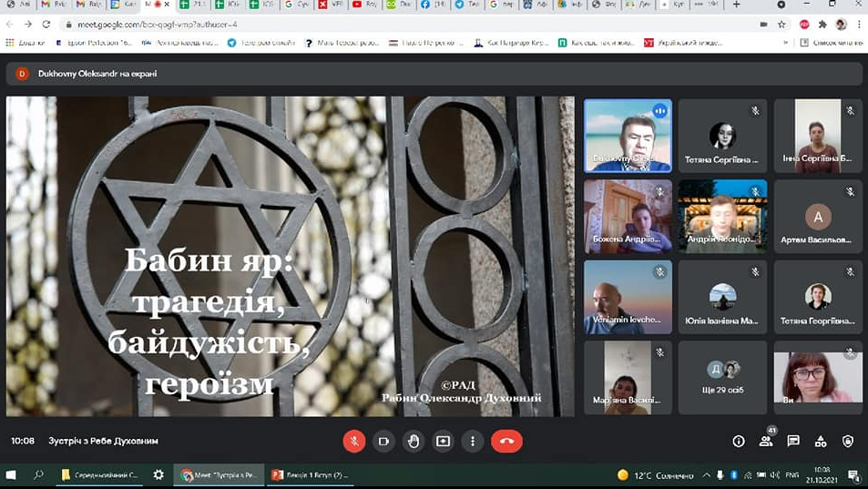Open host controls shield icon
This screenshot has width=868, height=489.
pyautogui.click(x=848, y=441)
